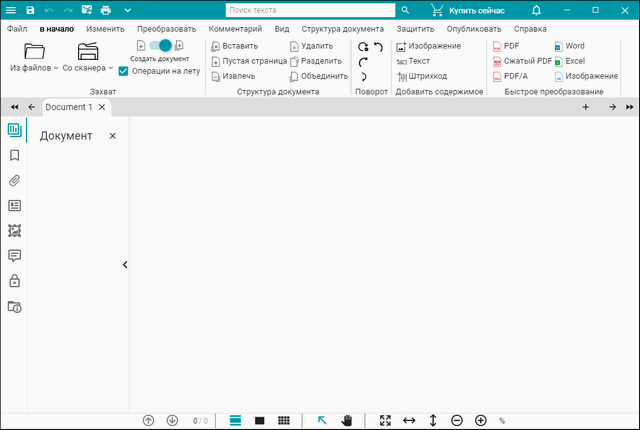This screenshot has width=640, height=430.
Task: Click the zoom in plus icon
Action: pyautogui.click(x=481, y=421)
